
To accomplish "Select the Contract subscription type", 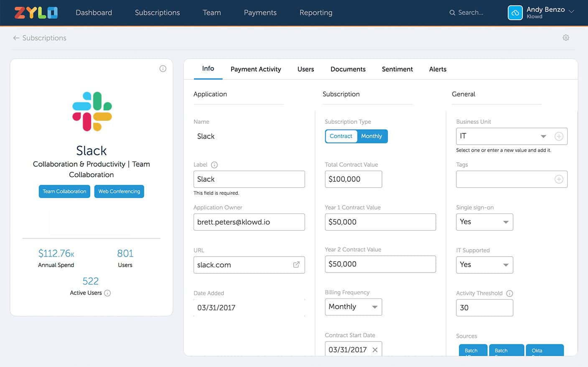I will [341, 136].
